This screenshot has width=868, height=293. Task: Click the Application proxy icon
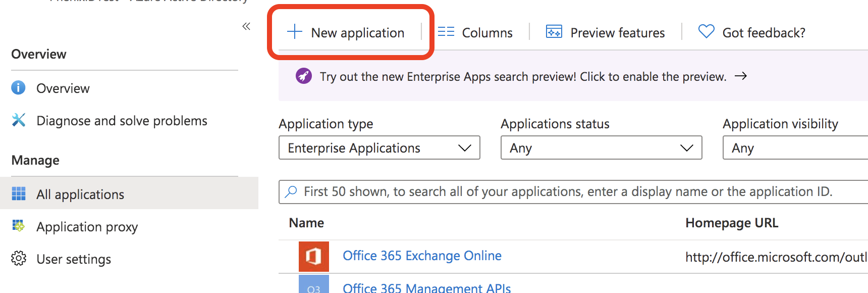pyautogui.click(x=19, y=226)
